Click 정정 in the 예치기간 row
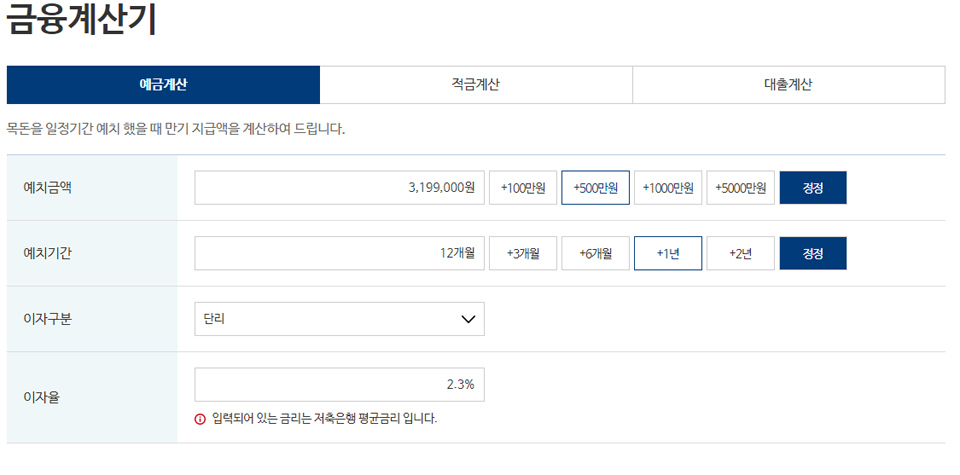The height and width of the screenshot is (475, 960). pos(813,253)
